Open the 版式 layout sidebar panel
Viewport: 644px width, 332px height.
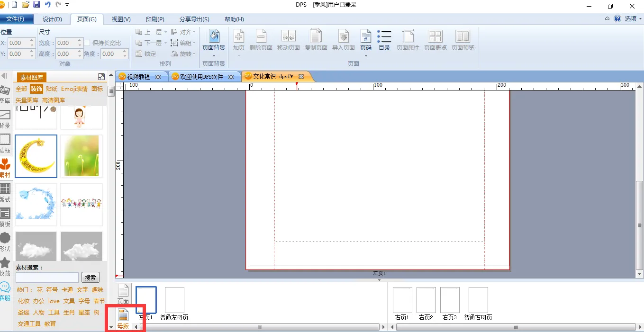[x=5, y=192]
